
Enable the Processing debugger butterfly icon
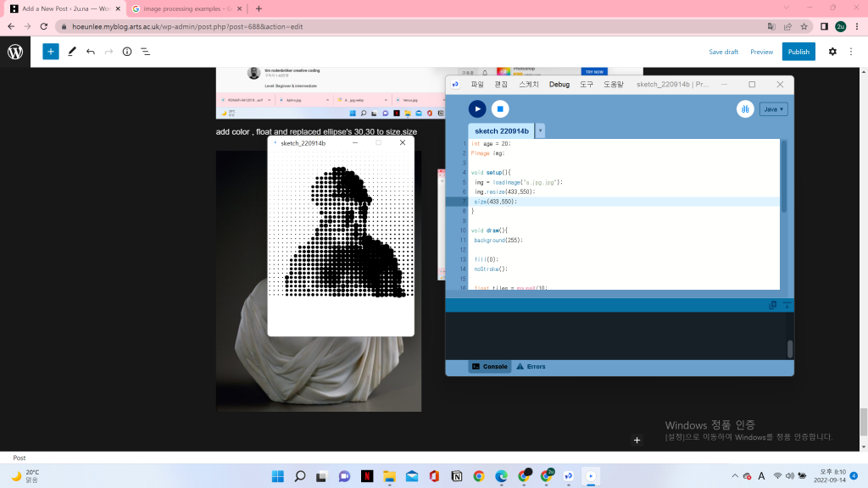[x=745, y=109]
